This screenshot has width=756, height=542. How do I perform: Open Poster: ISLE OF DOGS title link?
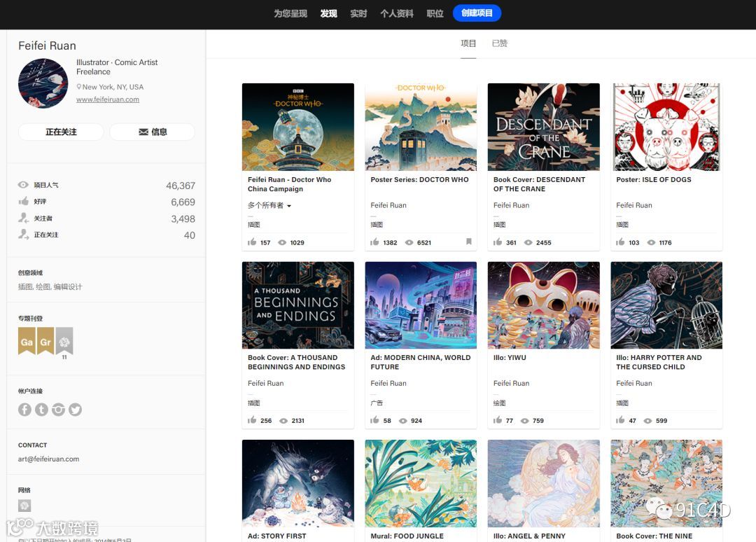point(653,179)
